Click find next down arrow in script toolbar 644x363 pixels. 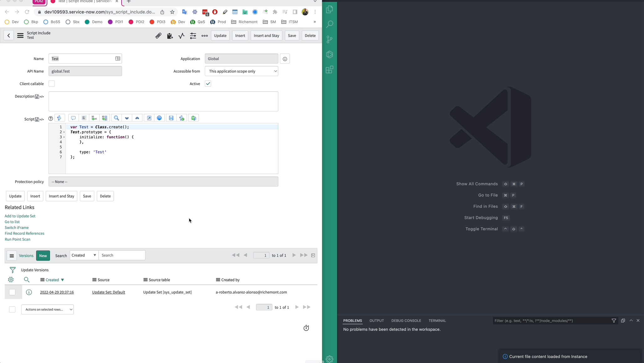127,118
